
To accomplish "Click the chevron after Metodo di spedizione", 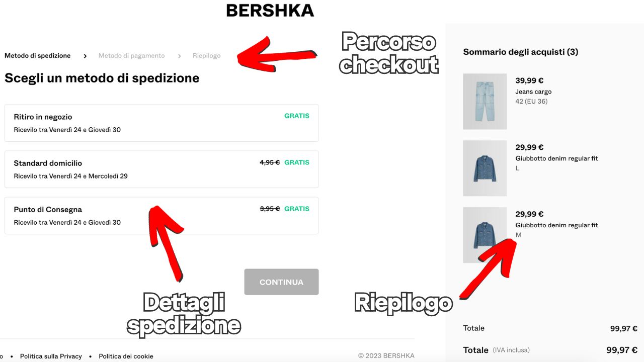I will tap(85, 56).
